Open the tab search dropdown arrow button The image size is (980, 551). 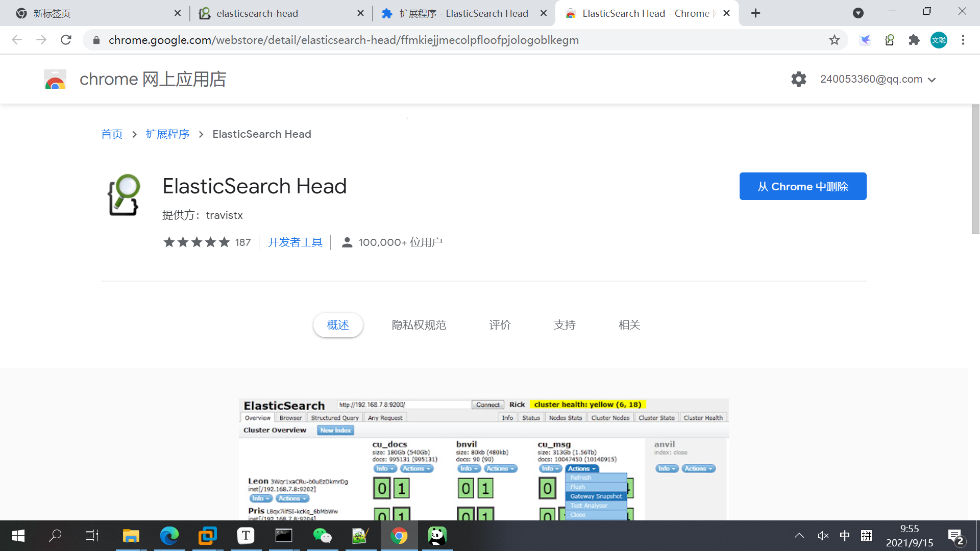pyautogui.click(x=859, y=13)
